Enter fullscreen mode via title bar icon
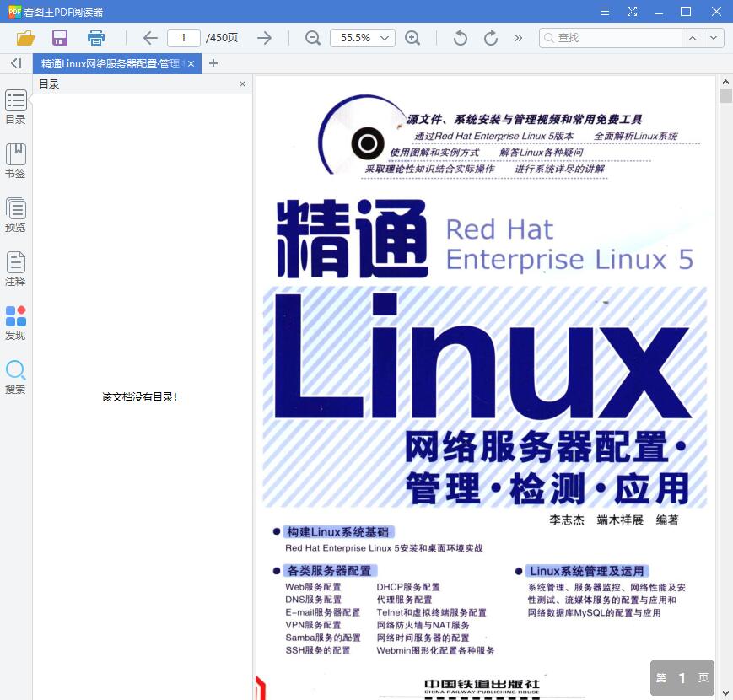This screenshot has width=733, height=700. pos(632,12)
